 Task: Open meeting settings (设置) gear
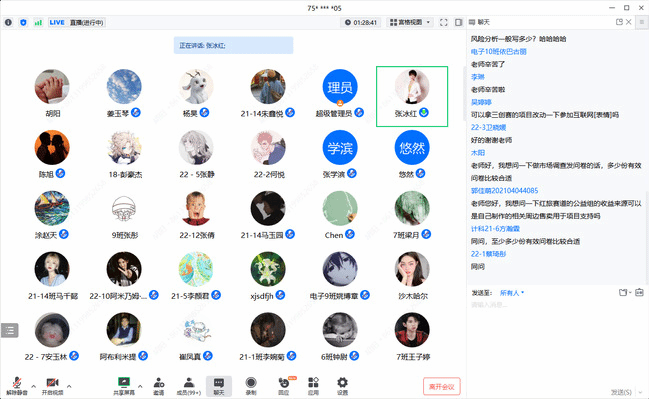tap(342, 386)
